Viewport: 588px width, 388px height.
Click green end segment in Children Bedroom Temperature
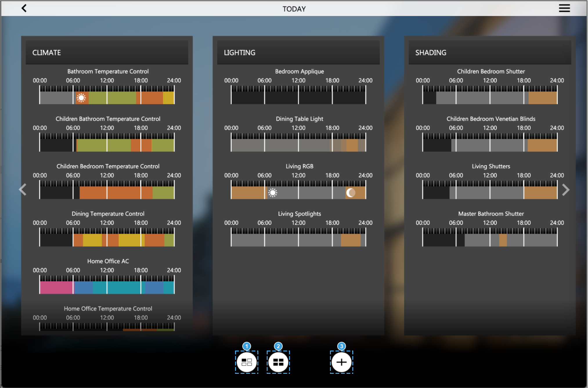[163, 193]
